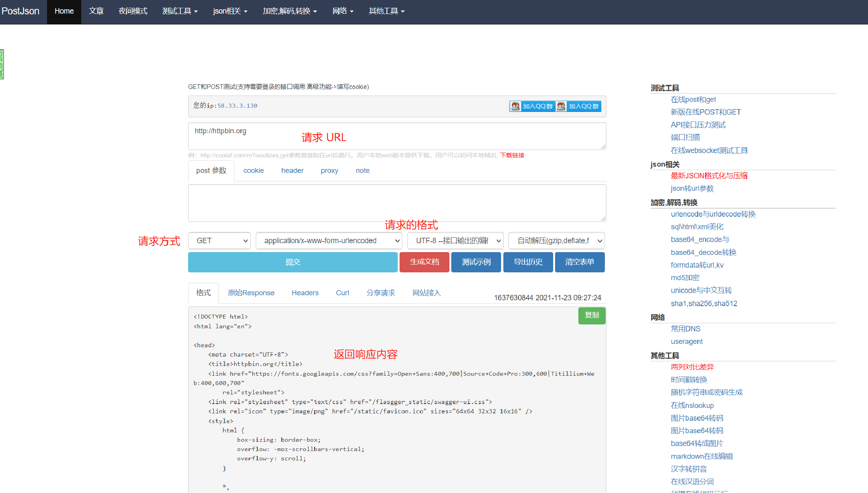Click the 清空表单 button
The image size is (868, 493).
580,262
